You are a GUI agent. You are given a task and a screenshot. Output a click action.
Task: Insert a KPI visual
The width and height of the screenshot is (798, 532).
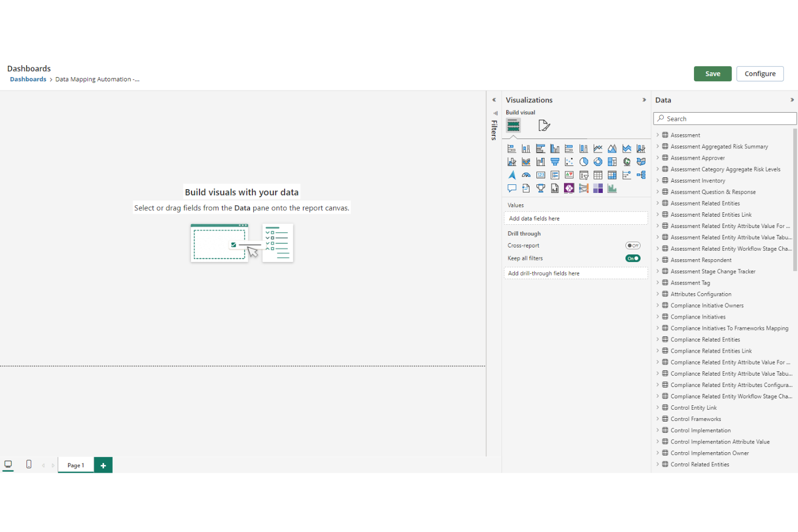[x=569, y=175]
